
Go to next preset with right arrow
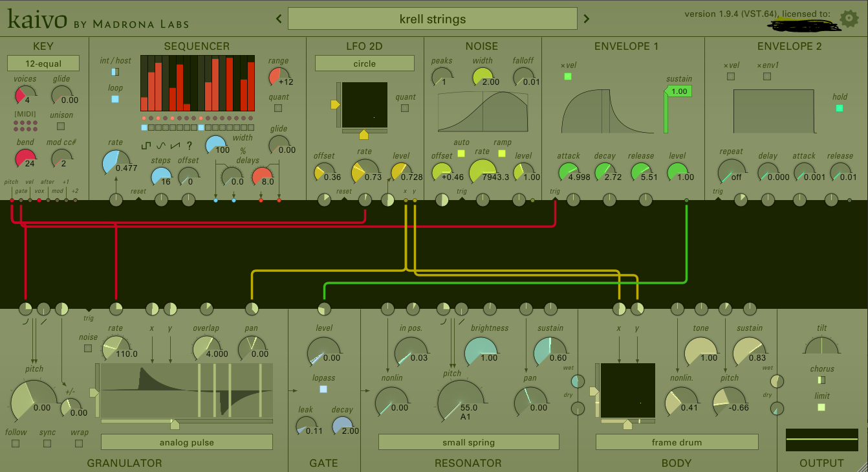(x=587, y=19)
